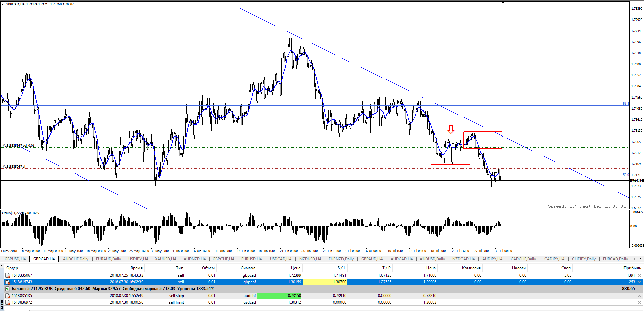Select the GBPAUD,H4 chart tab
The height and width of the screenshot is (311, 644).
(x=372, y=259)
